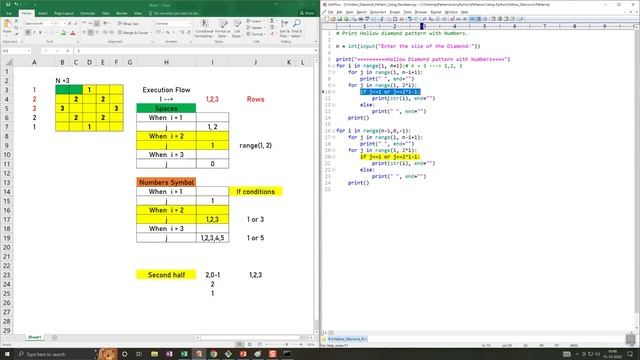Switch to the View ribbon tab
The height and width of the screenshot is (360, 640).
click(x=138, y=13)
